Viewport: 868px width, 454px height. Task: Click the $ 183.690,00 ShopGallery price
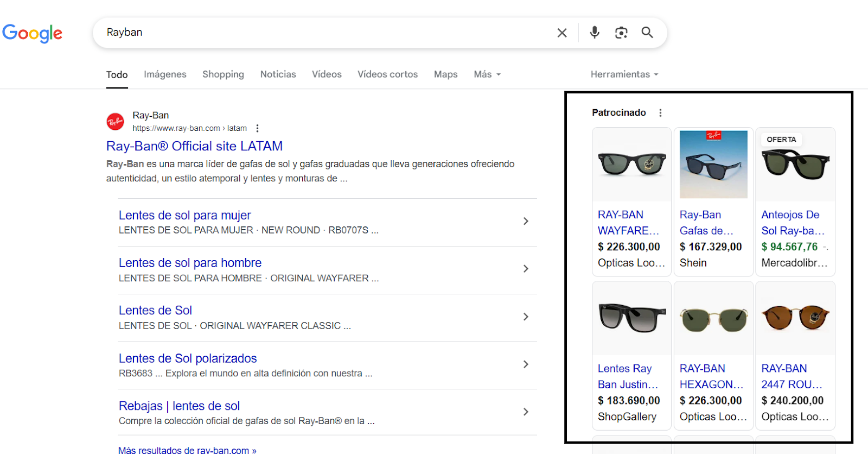pos(629,401)
